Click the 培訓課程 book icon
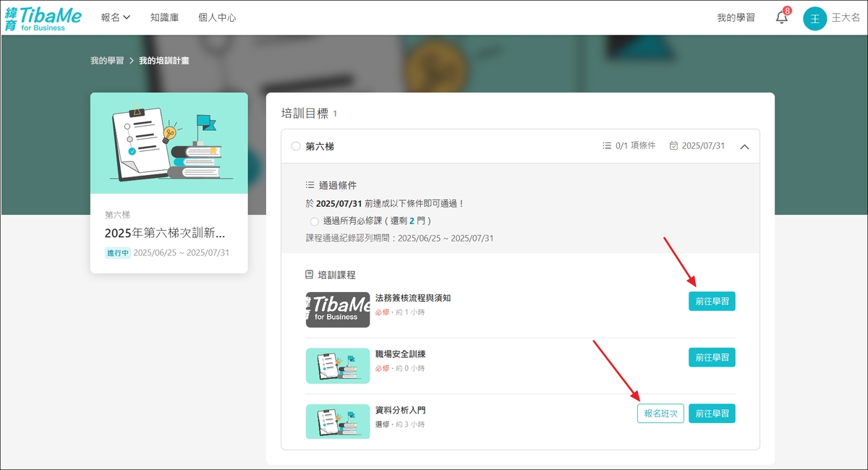The height and width of the screenshot is (470, 868). click(310, 275)
